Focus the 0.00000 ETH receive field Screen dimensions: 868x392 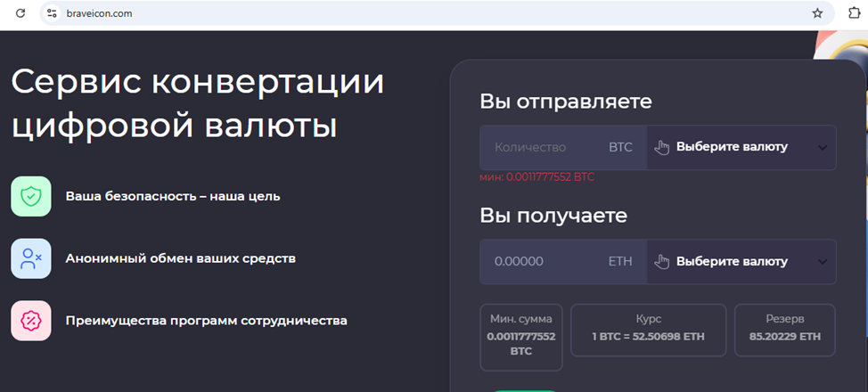(x=563, y=261)
